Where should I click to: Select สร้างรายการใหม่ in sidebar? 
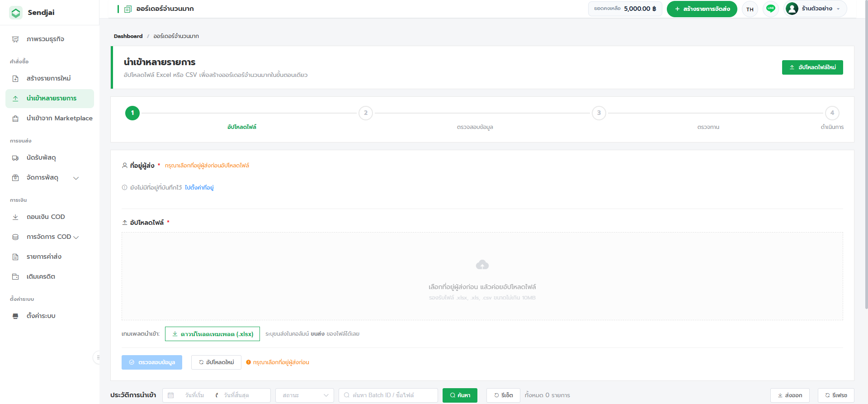(50, 79)
